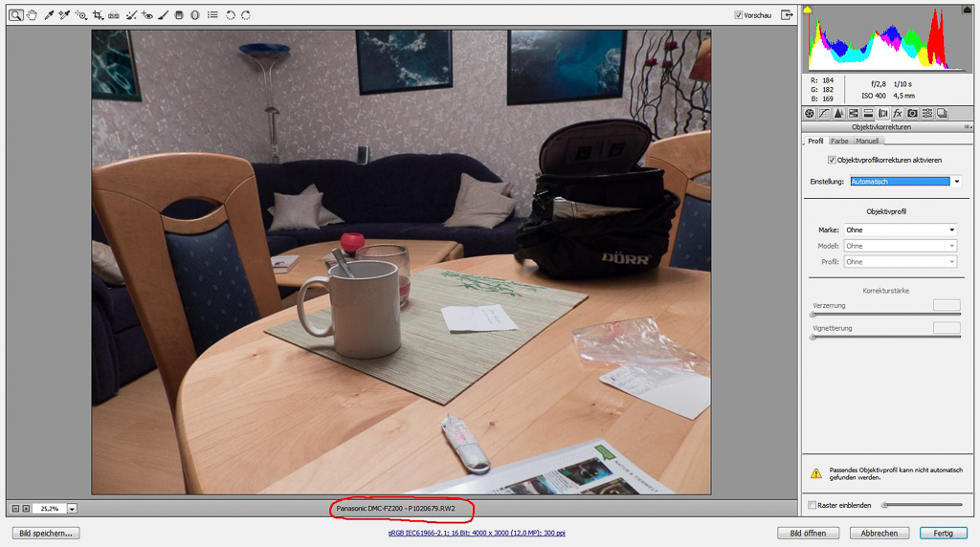Click the Verzerrung value field
This screenshot has width=980, height=547.
click(x=947, y=305)
